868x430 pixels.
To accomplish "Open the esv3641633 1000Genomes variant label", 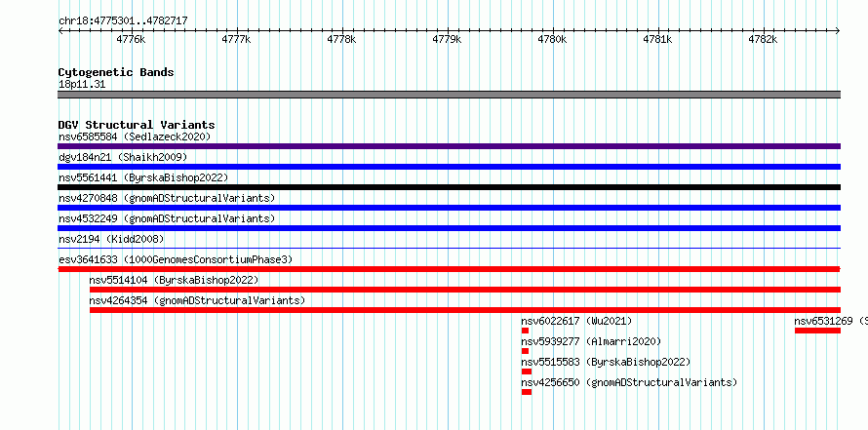I will pyautogui.click(x=176, y=259).
